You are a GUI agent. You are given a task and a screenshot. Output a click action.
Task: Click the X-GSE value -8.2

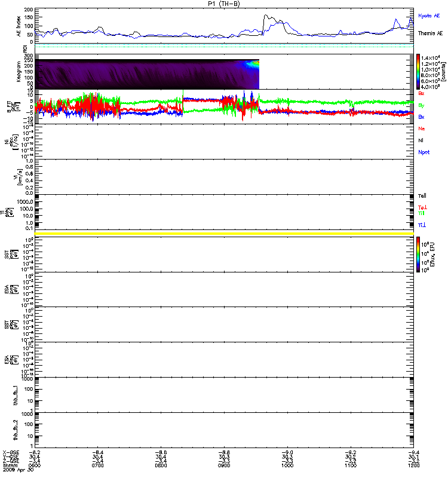click(x=35, y=452)
